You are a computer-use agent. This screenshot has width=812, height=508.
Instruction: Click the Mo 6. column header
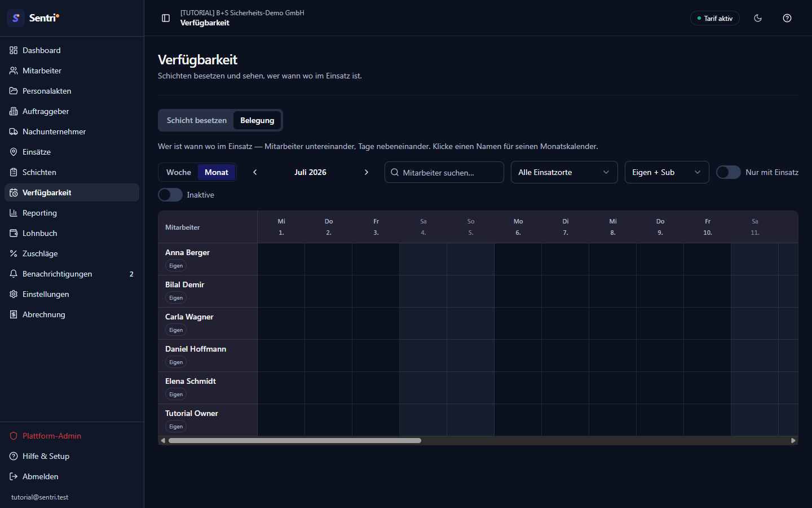coord(518,227)
